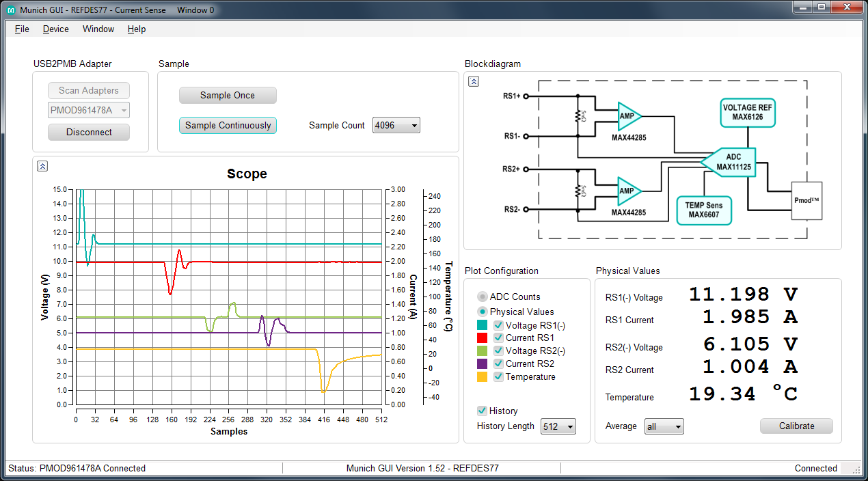Click the Disconnect button
The image size is (868, 481).
point(89,132)
